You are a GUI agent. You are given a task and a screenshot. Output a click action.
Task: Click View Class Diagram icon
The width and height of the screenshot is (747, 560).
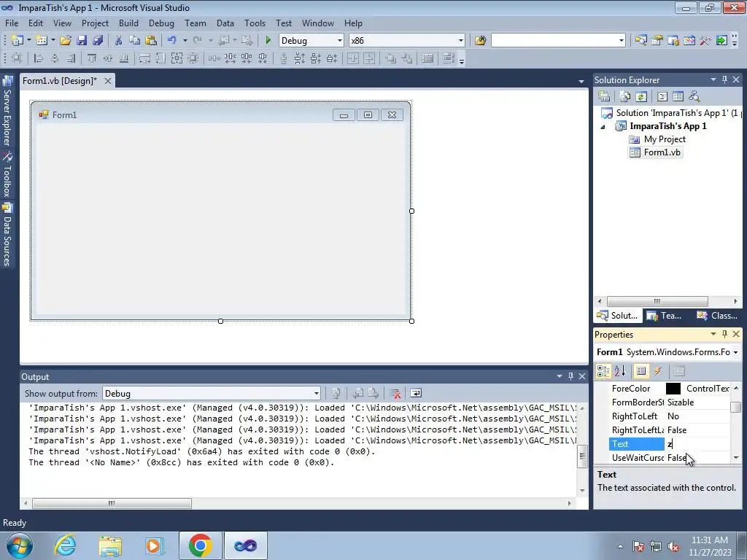coord(694,97)
